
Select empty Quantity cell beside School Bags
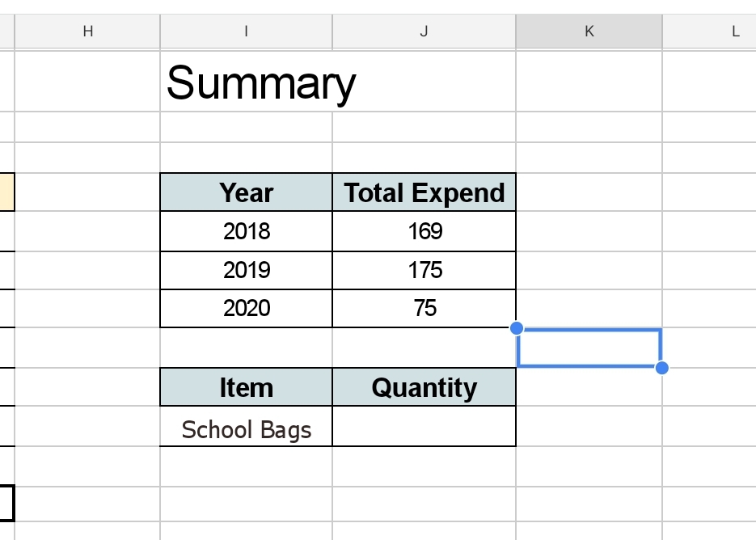point(424,427)
